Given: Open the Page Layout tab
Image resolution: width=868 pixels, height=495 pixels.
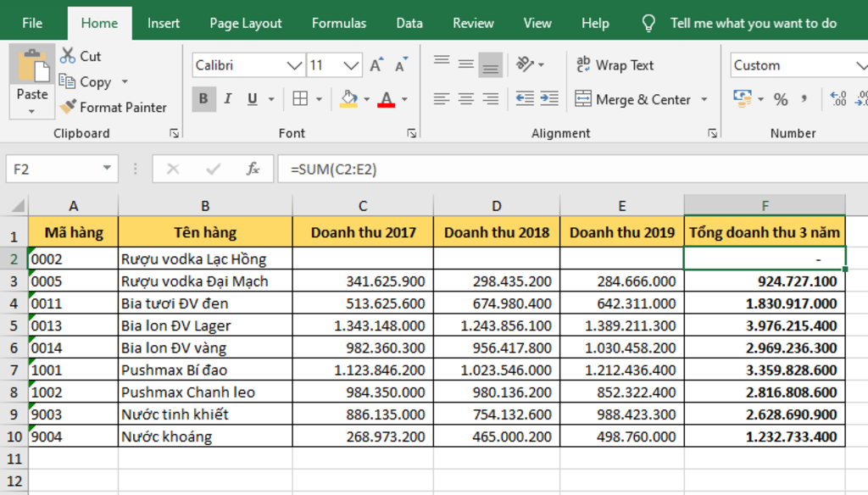Looking at the screenshot, I should tap(246, 23).
